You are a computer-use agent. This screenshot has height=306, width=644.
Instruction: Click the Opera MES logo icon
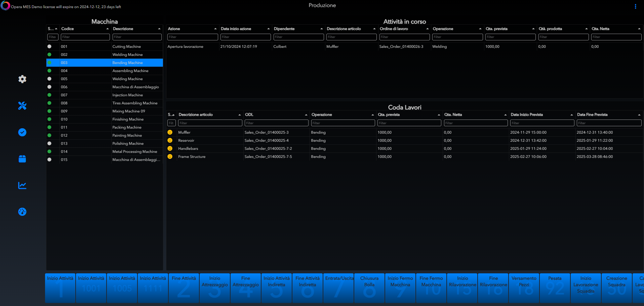pos(5,6)
